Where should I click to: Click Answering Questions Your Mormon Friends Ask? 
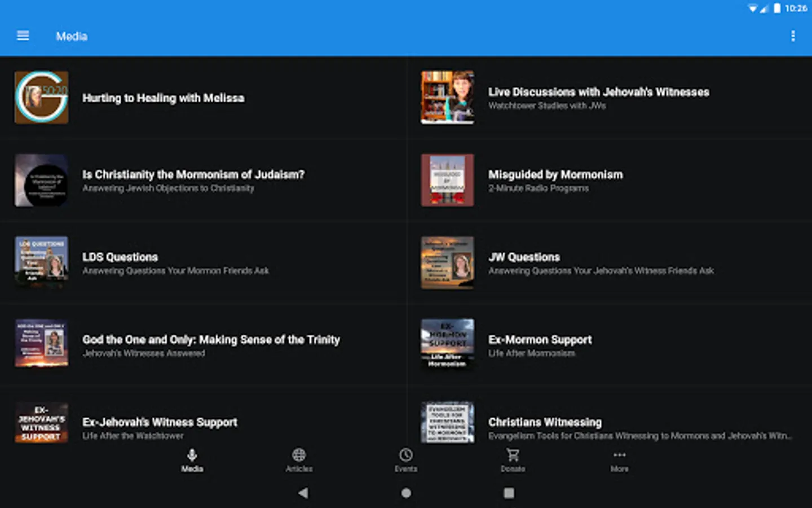click(176, 271)
